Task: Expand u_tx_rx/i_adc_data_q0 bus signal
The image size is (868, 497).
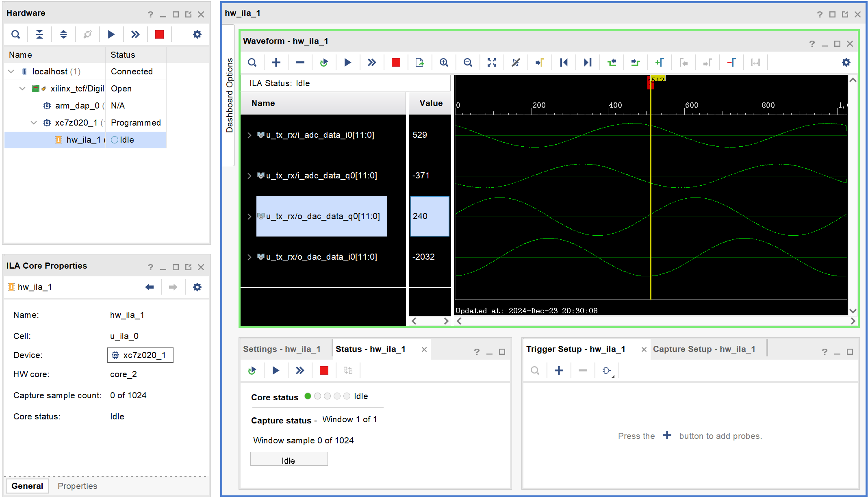Action: pos(250,176)
